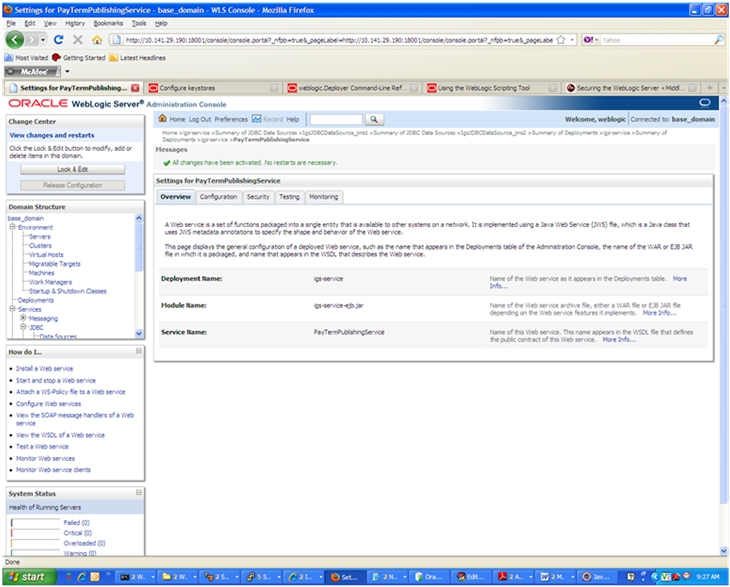Click the McAfee toolbar logo
Image resolution: width=730 pixels, height=587 pixels.
tap(33, 72)
